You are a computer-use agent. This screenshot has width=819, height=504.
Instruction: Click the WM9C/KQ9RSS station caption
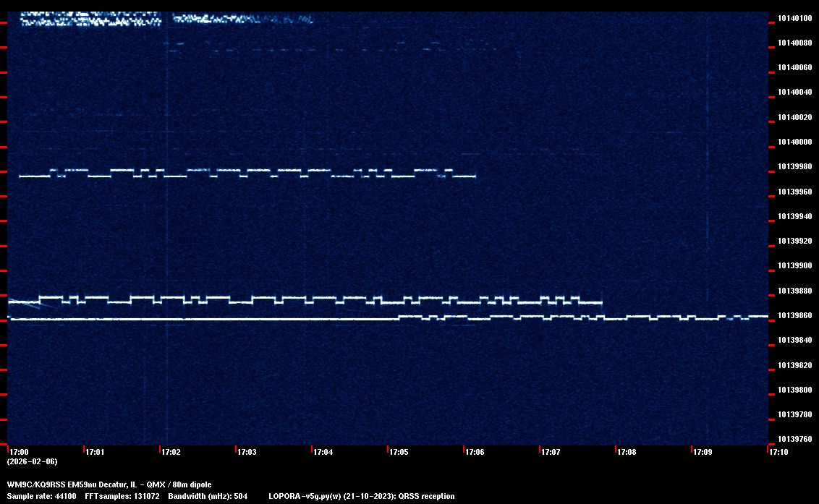point(109,484)
